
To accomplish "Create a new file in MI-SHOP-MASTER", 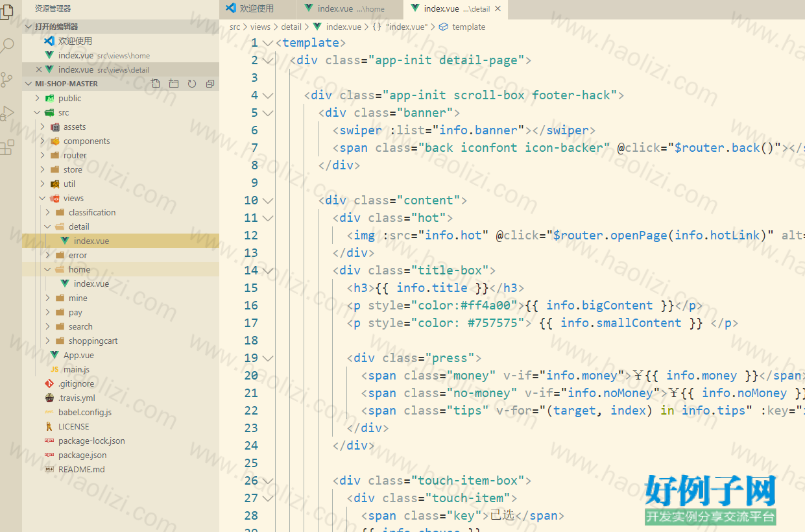I will [x=156, y=84].
